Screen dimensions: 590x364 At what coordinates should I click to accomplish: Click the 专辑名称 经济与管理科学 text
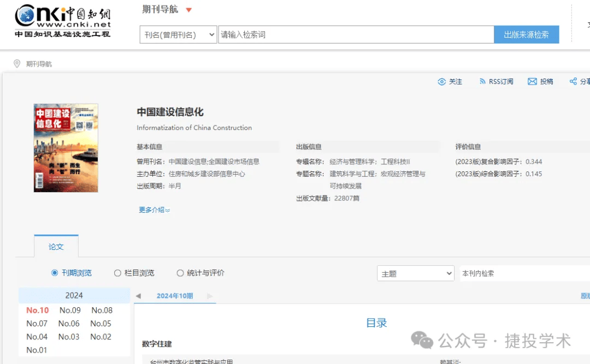[352, 162]
